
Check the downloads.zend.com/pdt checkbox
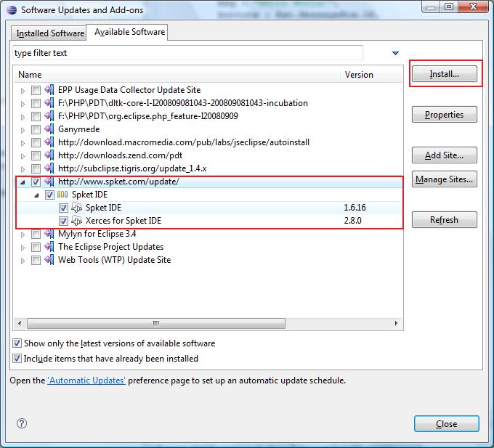[x=36, y=155]
